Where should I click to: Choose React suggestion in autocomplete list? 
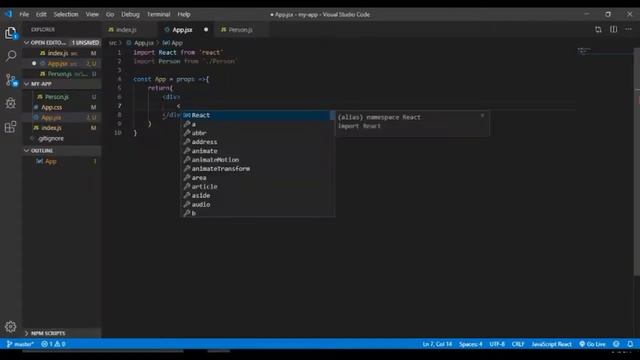pos(257,115)
